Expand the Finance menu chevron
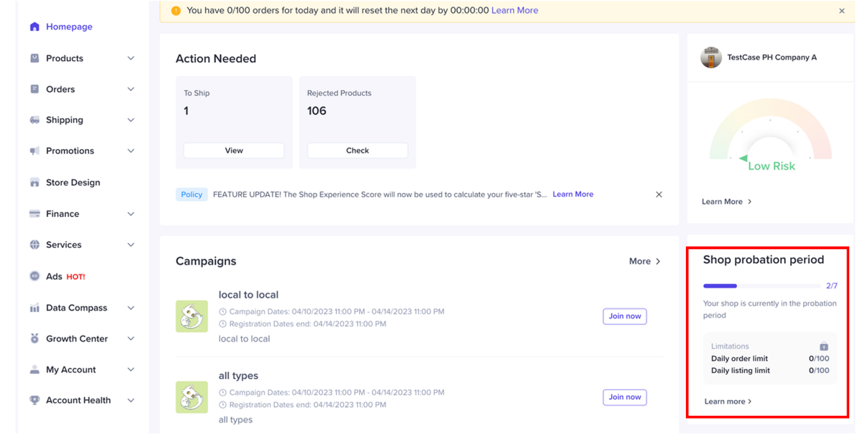Viewport: 868px width, 446px height. [130, 214]
